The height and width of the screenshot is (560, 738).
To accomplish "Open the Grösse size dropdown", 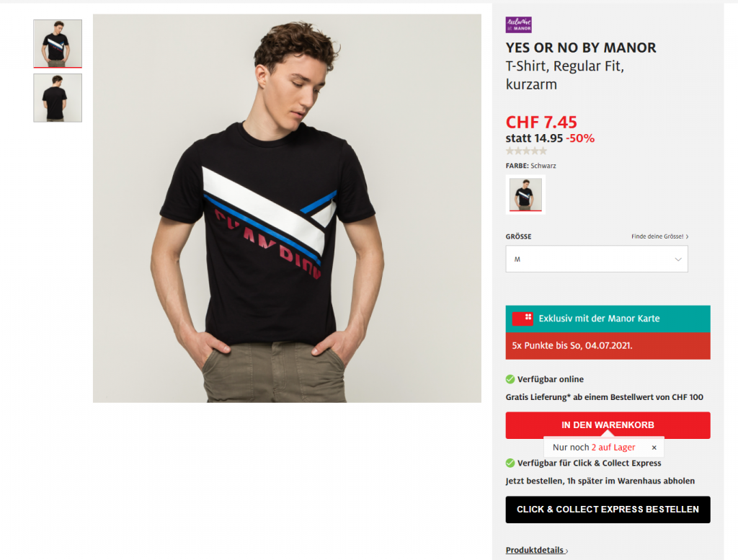I will 596,259.
